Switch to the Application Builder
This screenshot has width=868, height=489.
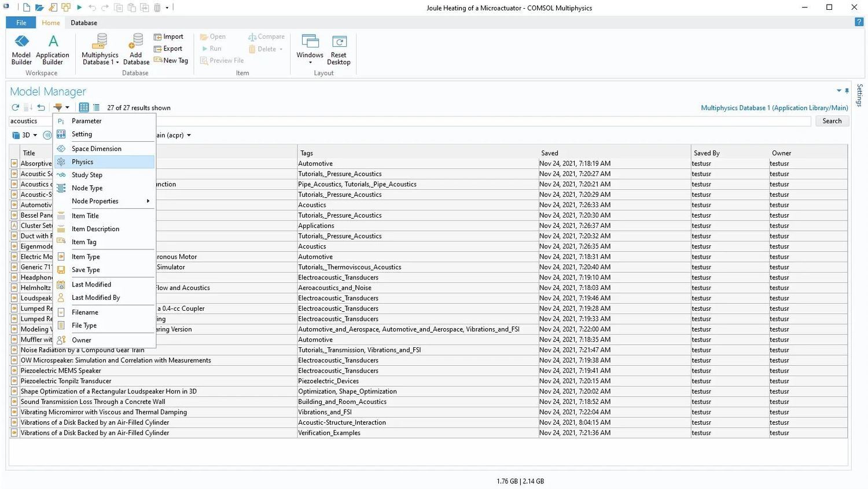(52, 49)
